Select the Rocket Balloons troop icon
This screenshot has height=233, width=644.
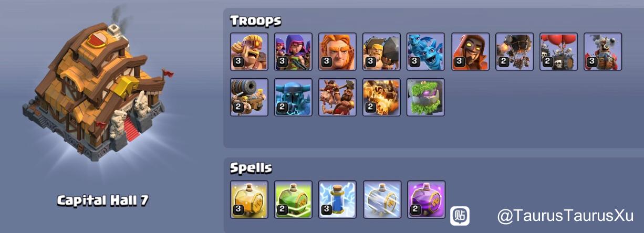[514, 51]
